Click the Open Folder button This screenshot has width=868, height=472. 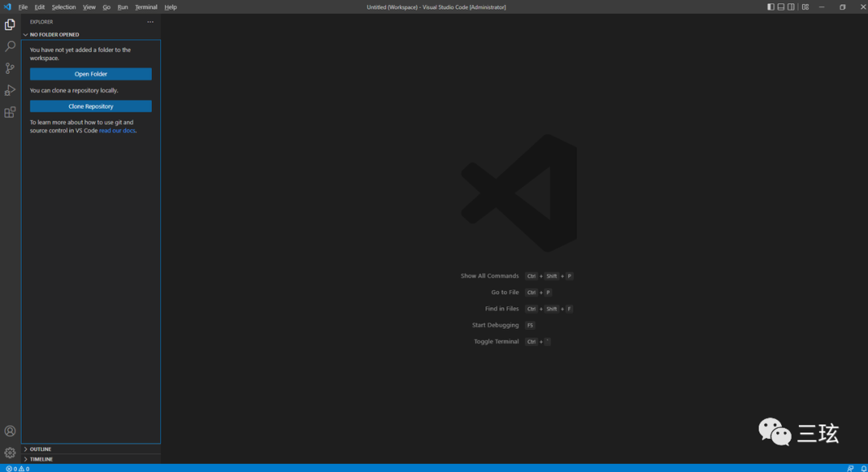(91, 74)
